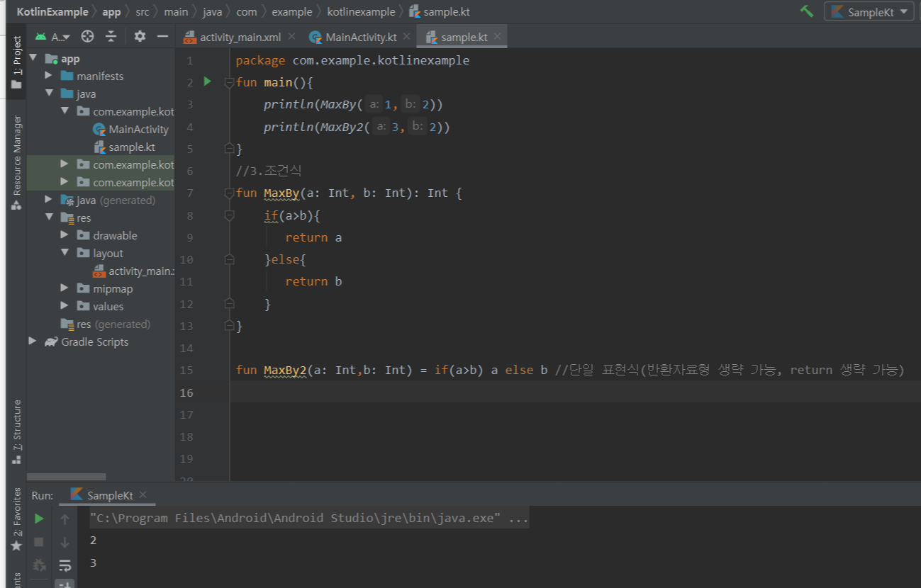Close the SampleKt Run panel tab

(x=143, y=495)
